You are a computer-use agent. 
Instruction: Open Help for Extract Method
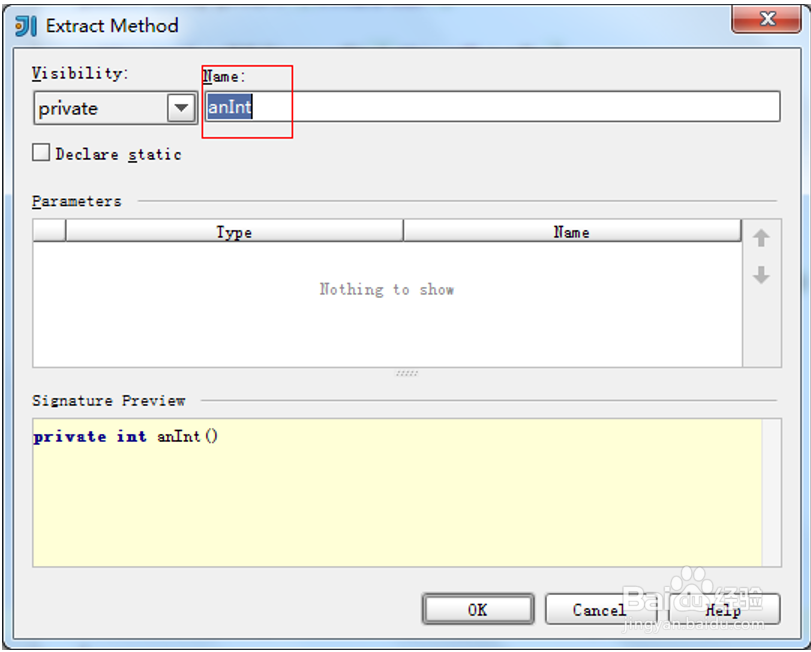(x=724, y=610)
